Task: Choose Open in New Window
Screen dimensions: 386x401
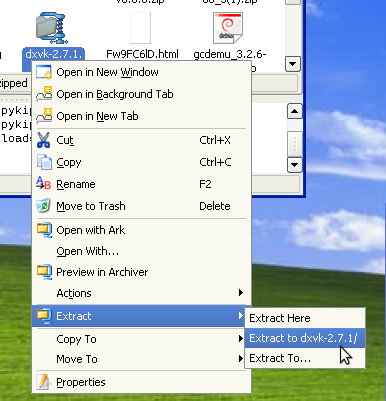Action: coord(141,72)
